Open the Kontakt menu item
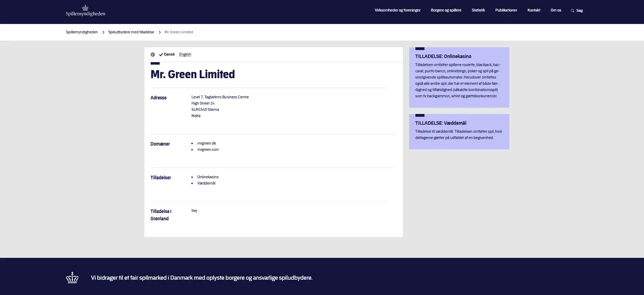This screenshot has width=644, height=295. coord(534,10)
